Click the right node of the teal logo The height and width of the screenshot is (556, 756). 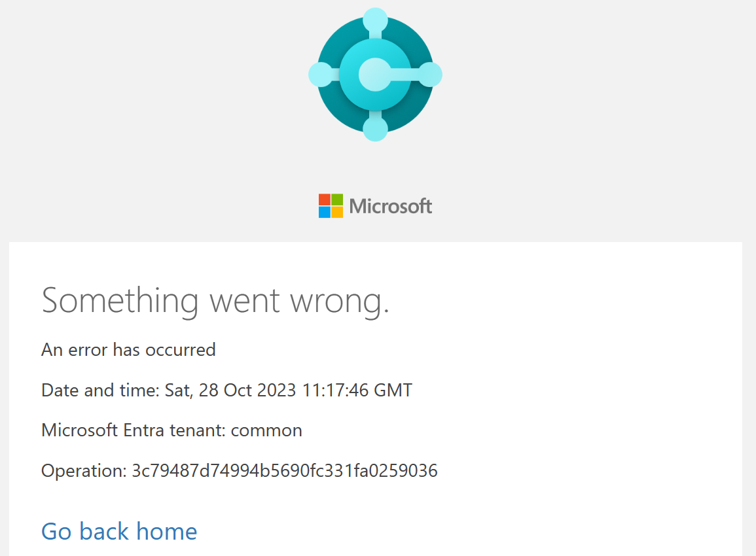(431, 74)
